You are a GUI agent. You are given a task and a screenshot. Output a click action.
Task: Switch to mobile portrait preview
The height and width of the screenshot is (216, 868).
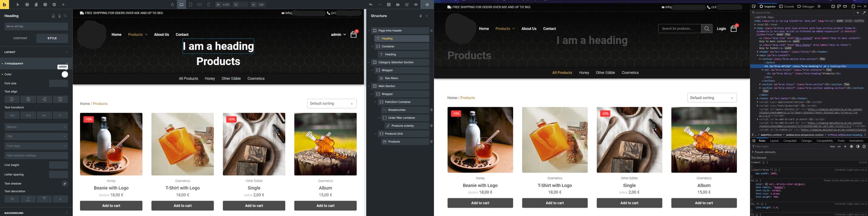(208, 5)
